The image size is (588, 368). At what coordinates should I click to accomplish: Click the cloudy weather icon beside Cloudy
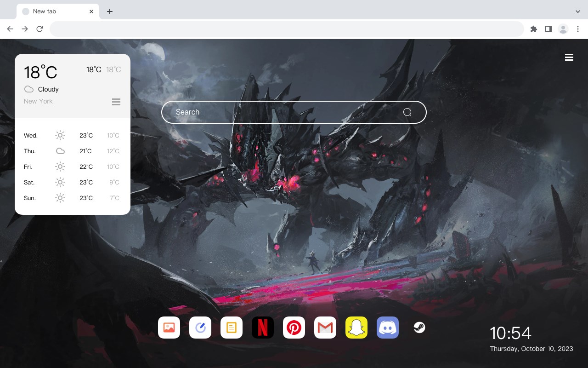(x=29, y=89)
